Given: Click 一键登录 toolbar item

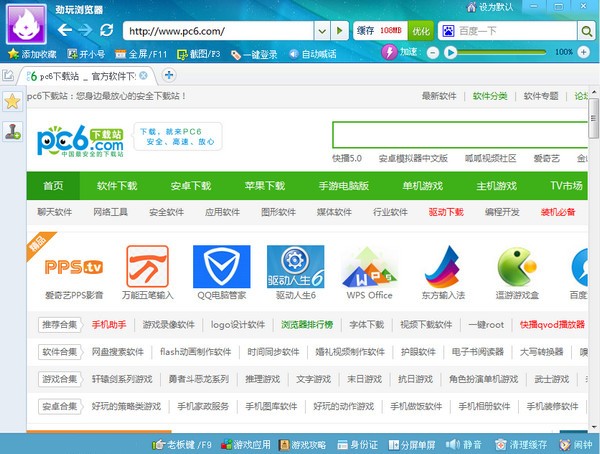Looking at the screenshot, I should click(x=254, y=54).
